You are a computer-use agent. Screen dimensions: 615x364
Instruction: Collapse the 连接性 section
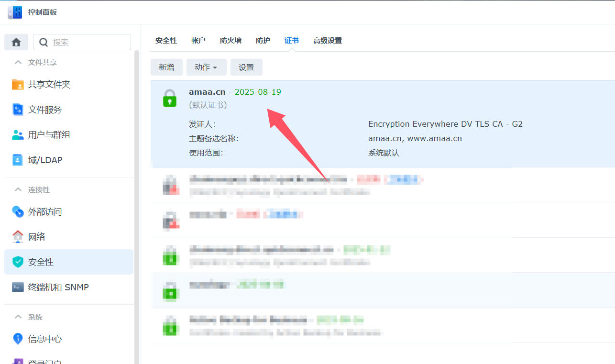18,189
